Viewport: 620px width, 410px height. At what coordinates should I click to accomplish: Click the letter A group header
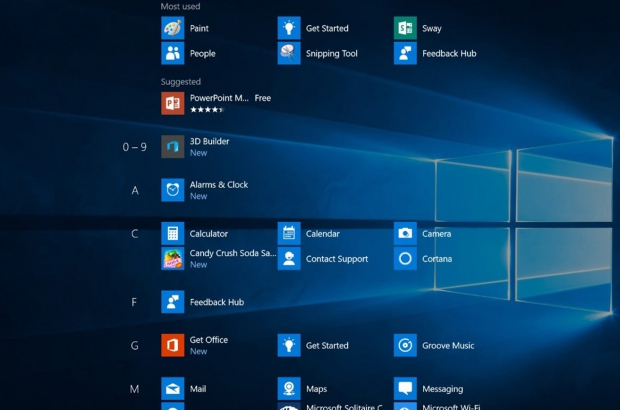click(x=135, y=190)
